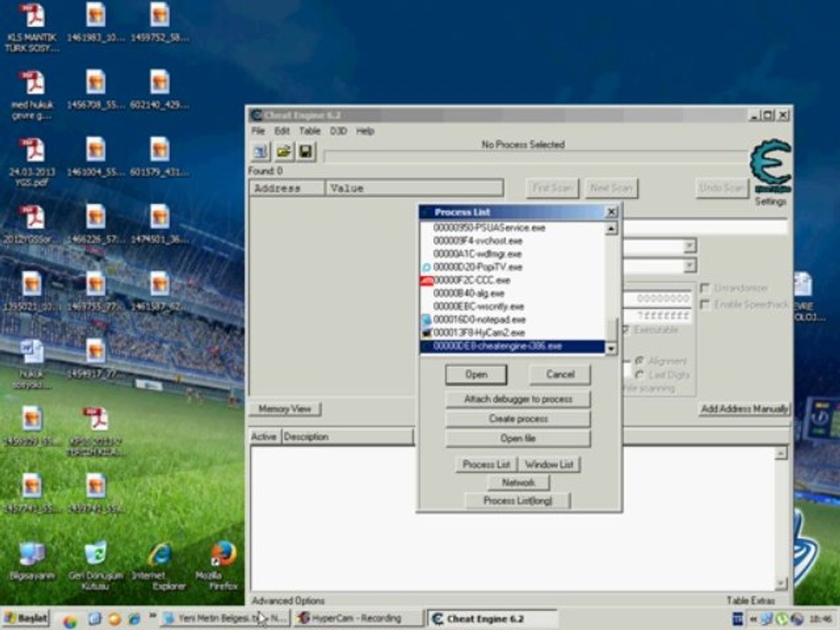Click the Başlat start button
The height and width of the screenshot is (630, 840).
[25, 619]
